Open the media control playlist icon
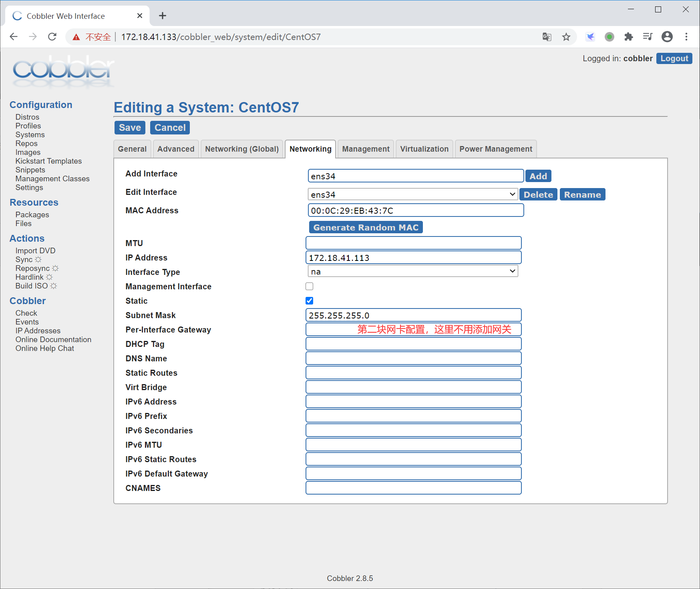Screen dimensions: 700x589 648,37
